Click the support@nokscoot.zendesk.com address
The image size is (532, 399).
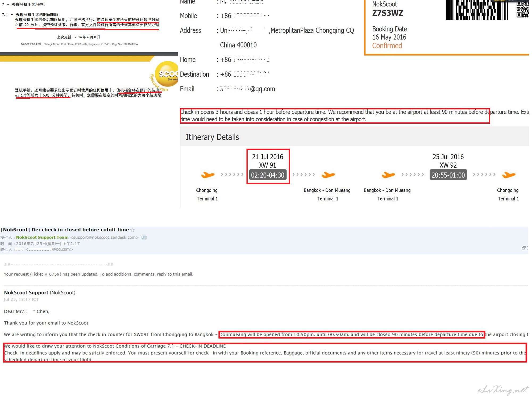[104, 237]
